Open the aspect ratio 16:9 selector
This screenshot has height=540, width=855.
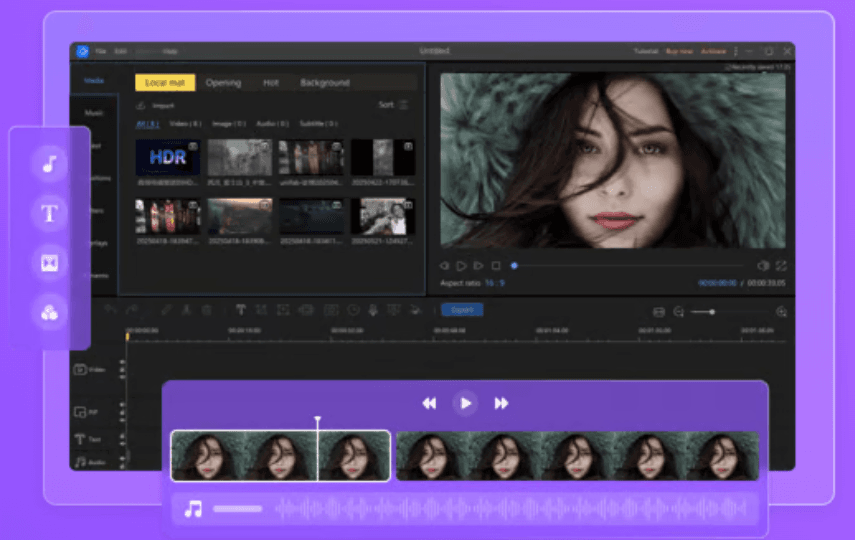pyautogui.click(x=495, y=283)
